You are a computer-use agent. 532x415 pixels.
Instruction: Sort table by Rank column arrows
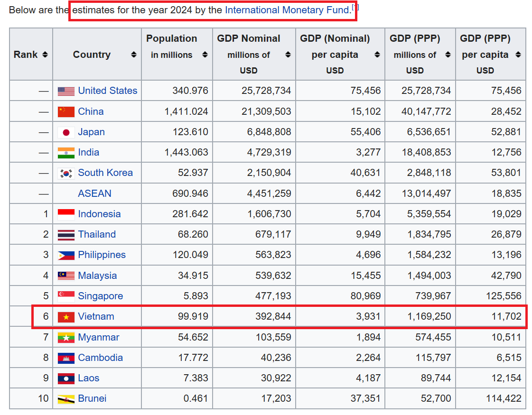click(x=45, y=55)
